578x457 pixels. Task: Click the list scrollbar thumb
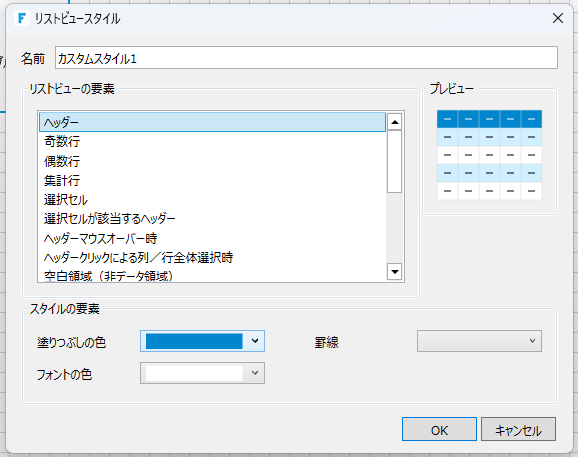[x=394, y=161]
